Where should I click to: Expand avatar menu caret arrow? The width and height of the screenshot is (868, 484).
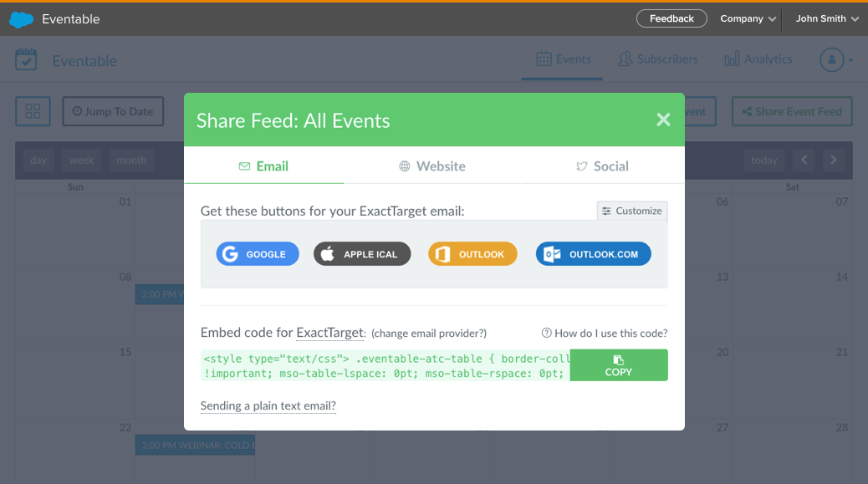click(x=850, y=60)
